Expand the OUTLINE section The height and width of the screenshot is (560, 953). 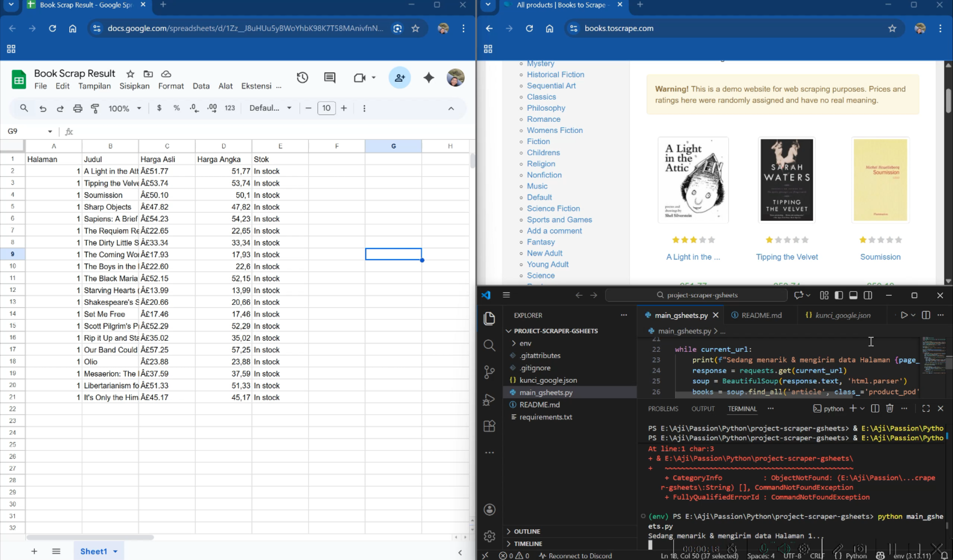pyautogui.click(x=527, y=531)
